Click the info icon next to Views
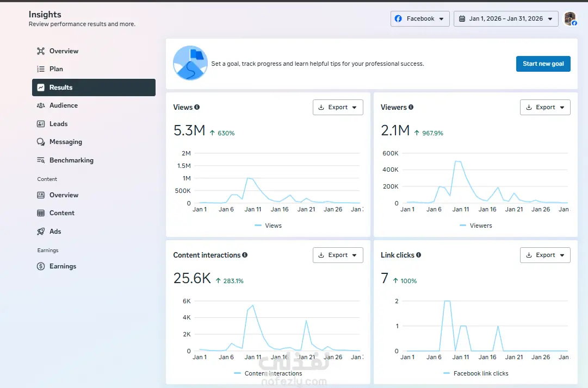The height and width of the screenshot is (388, 588). tap(197, 107)
